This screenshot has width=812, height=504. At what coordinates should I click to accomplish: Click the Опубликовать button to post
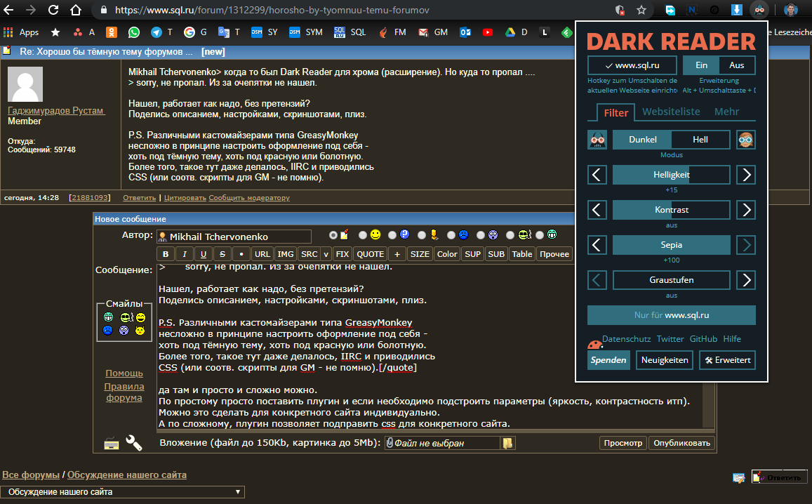click(682, 443)
